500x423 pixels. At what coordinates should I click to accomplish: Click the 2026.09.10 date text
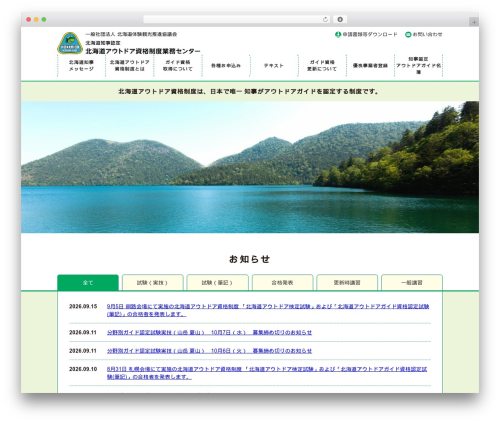coord(83,369)
